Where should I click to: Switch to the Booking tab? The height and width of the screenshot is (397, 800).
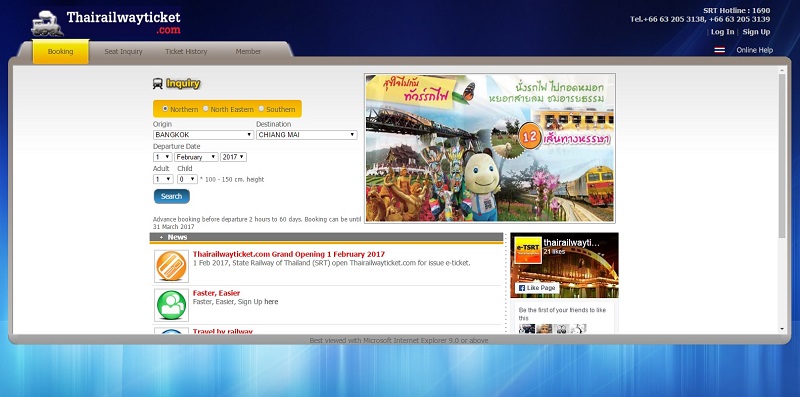tap(61, 52)
